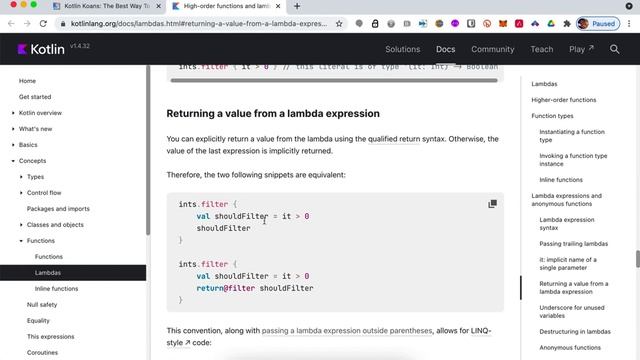This screenshot has height=360, width=640.
Task: Open the Teach menu item
Action: tap(542, 49)
